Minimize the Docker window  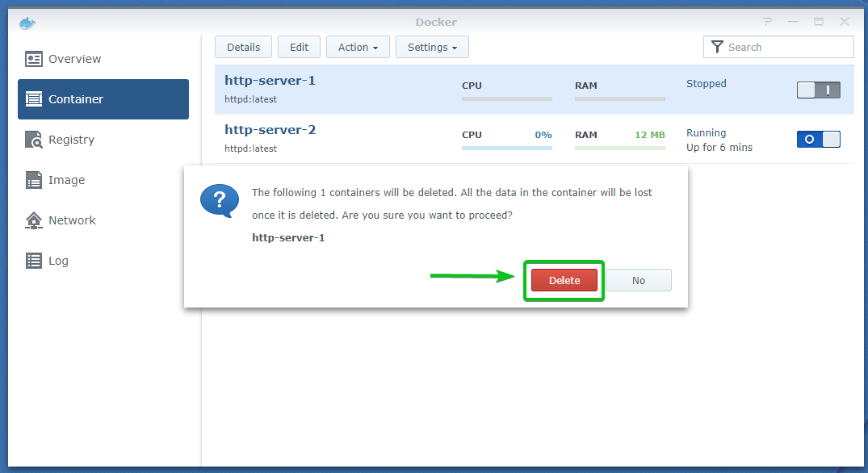(793, 22)
